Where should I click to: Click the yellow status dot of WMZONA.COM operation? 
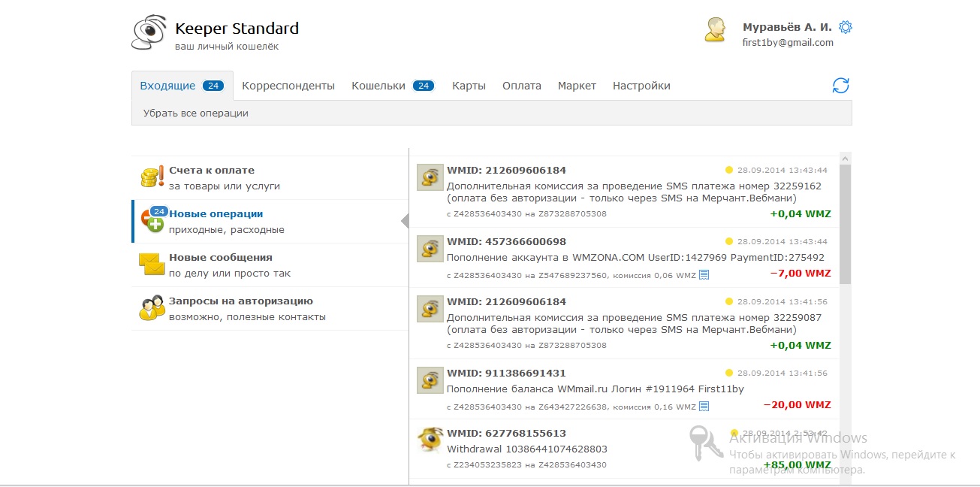click(728, 241)
